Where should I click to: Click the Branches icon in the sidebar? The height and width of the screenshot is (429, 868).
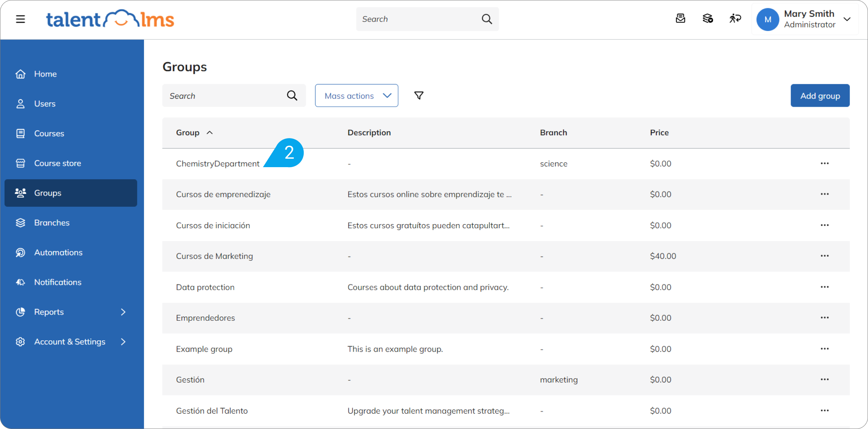click(20, 223)
